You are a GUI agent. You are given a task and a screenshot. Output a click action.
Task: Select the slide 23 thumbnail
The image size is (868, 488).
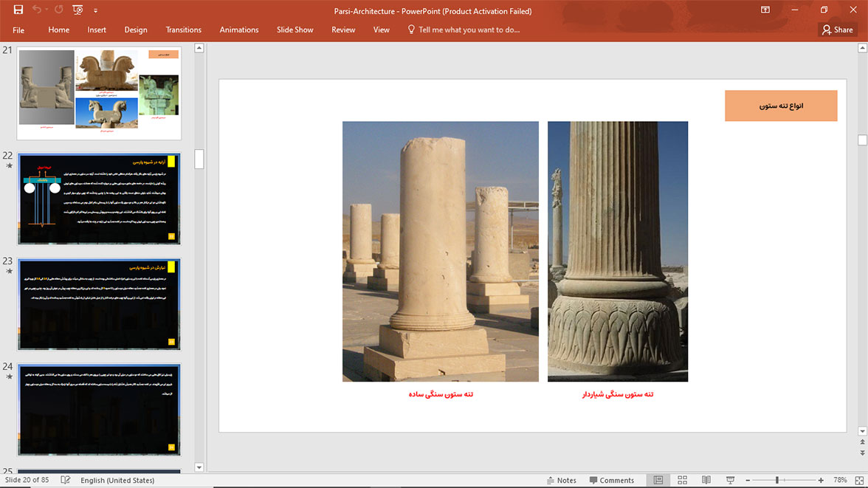coord(99,304)
